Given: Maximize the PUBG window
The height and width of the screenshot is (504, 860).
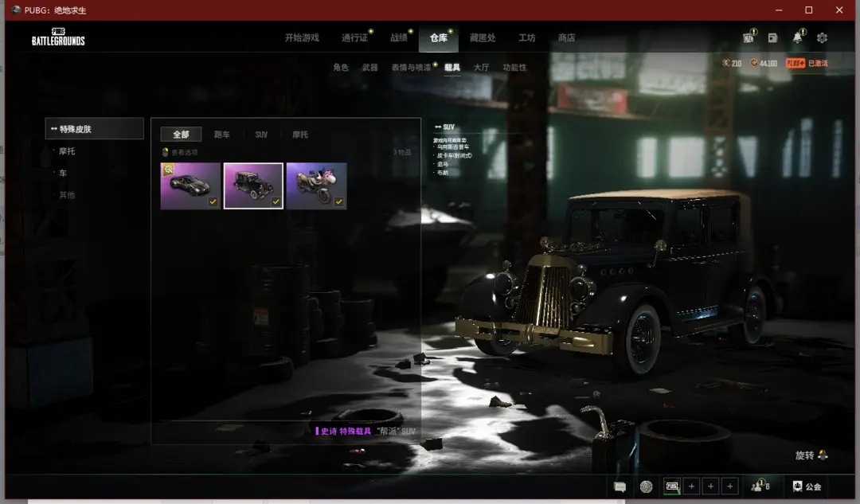Looking at the screenshot, I should pyautogui.click(x=808, y=10).
